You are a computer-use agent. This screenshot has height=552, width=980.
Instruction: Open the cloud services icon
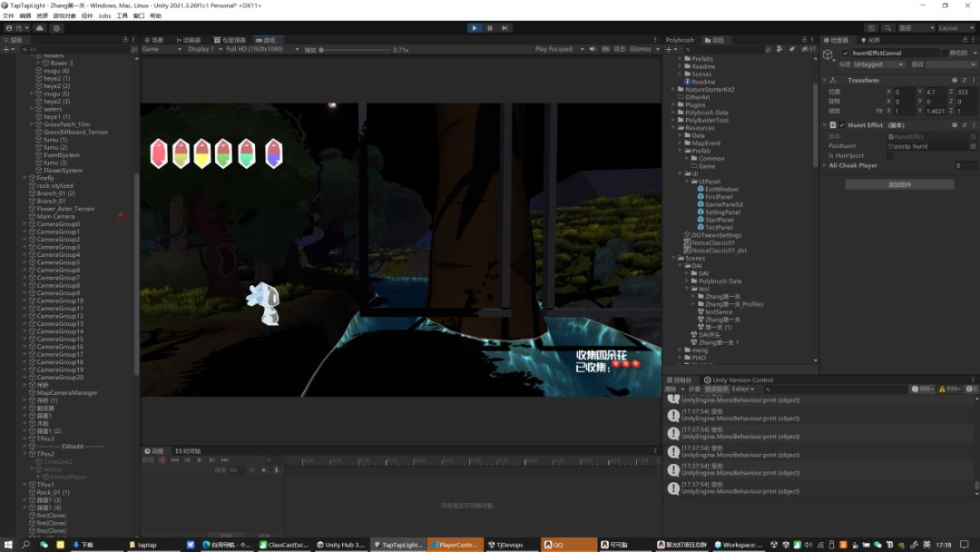(40, 28)
